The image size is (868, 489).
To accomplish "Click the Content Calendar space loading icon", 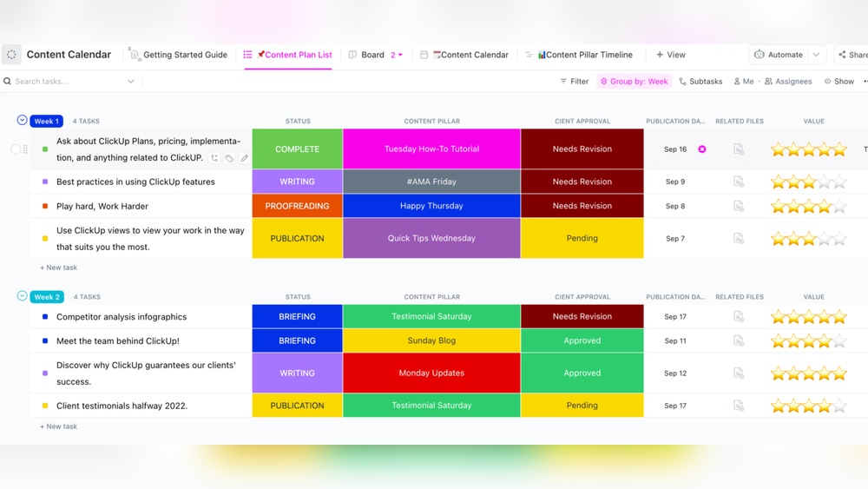I will coord(11,54).
